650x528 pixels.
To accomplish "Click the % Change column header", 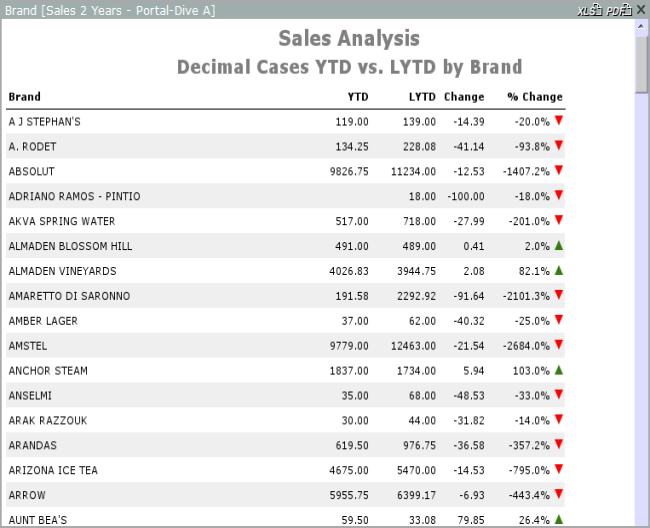I will 534,97.
